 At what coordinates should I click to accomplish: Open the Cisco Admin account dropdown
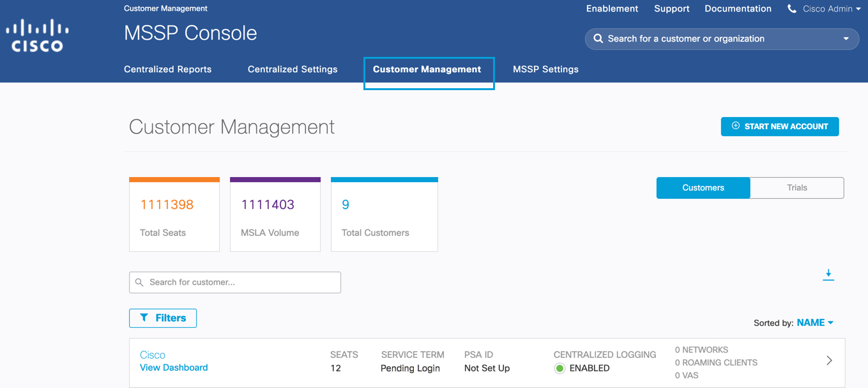(831, 9)
